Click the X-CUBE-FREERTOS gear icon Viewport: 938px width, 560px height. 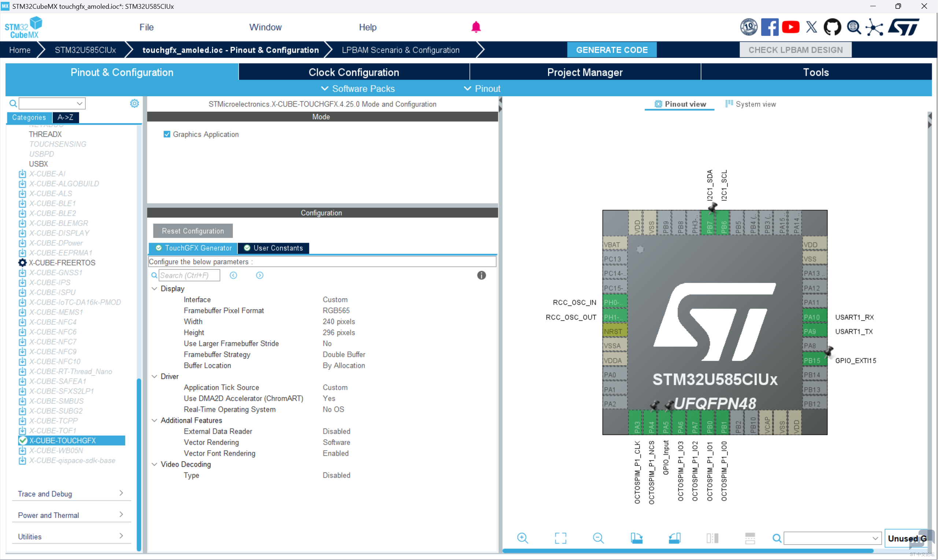coord(22,263)
